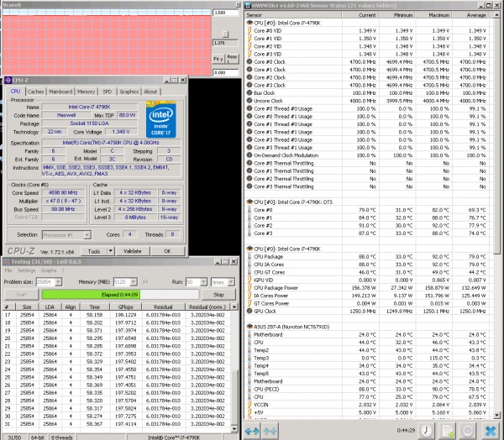Viewport: 504px width, 440px height.
Task: Click ASUS Z87-A Nuvoton sensor group icon
Action: tap(249, 327)
